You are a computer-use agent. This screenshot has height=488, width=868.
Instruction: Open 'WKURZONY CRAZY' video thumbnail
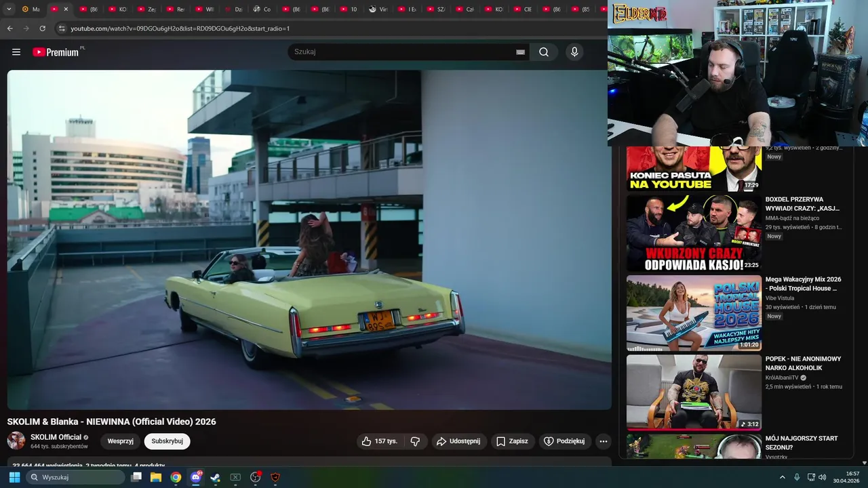[694, 233]
